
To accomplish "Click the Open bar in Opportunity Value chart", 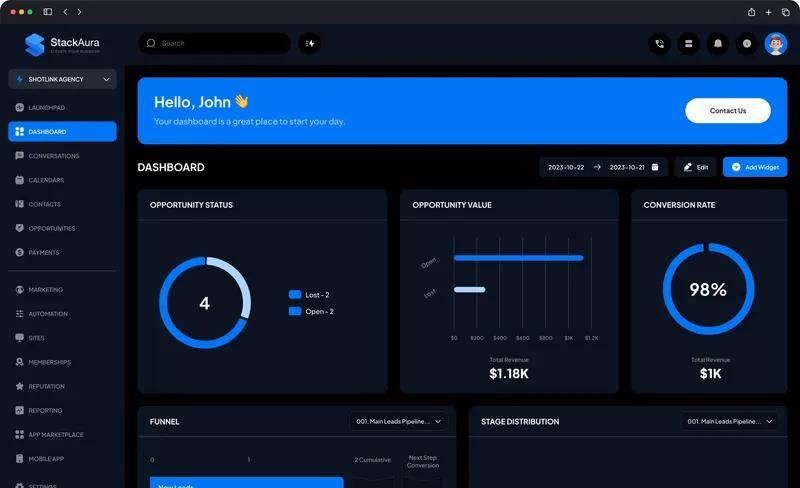I will 518,258.
